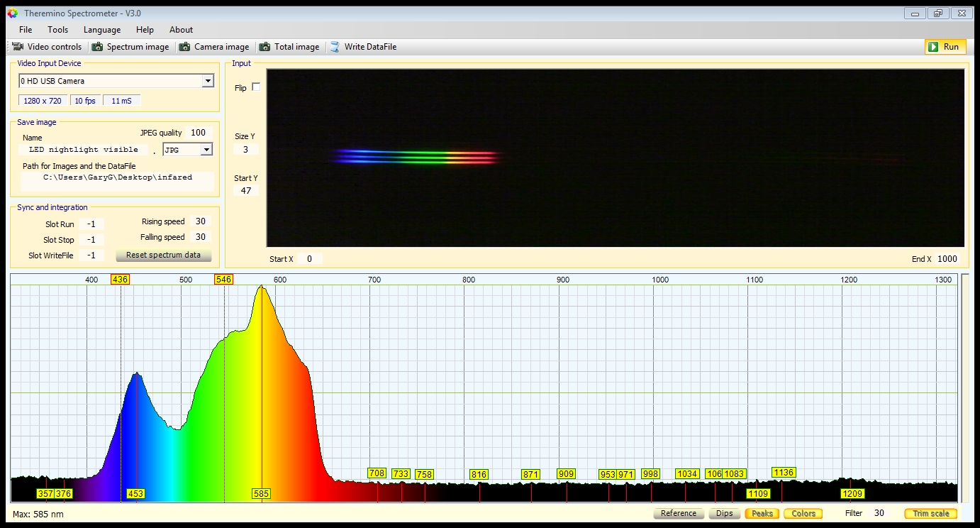Open the JPG image format dropdown
This screenshot has width=980, height=528.
[206, 150]
